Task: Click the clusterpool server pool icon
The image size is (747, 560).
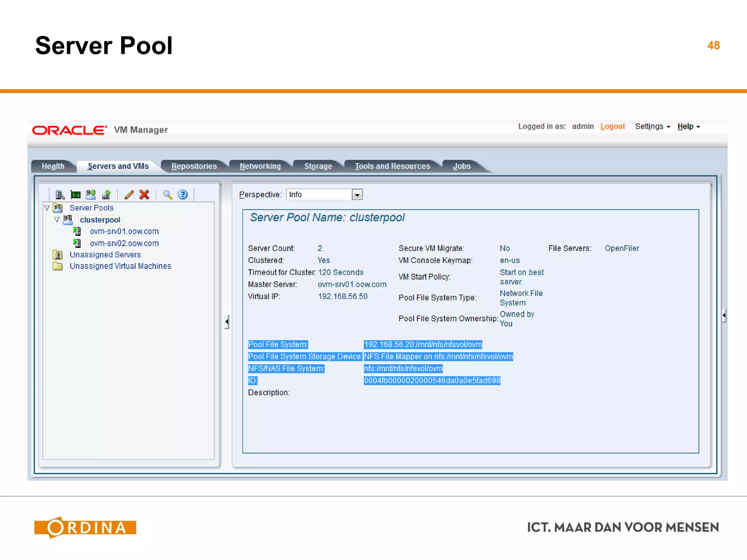Action: pos(68,220)
